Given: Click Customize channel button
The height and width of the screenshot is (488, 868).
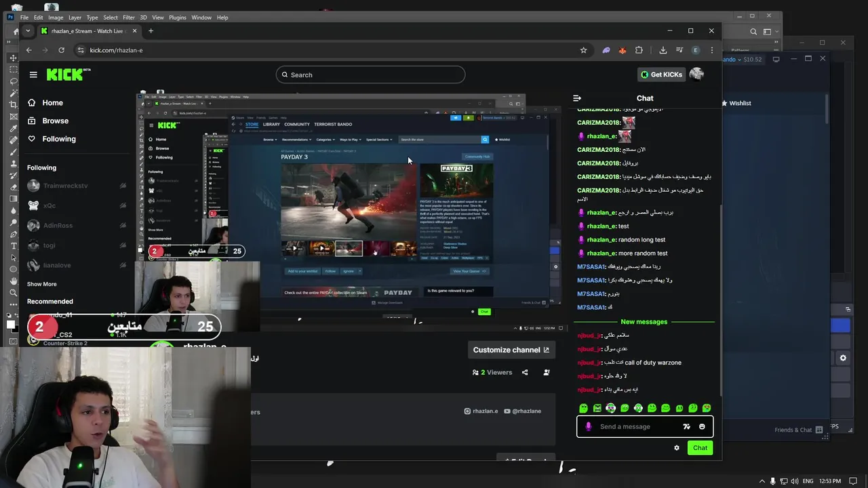Looking at the screenshot, I should tap(511, 350).
